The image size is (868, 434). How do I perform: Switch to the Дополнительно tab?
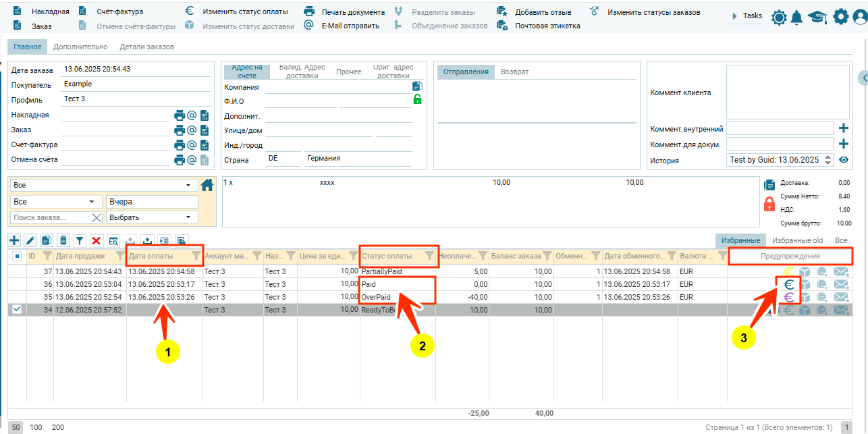tap(80, 47)
